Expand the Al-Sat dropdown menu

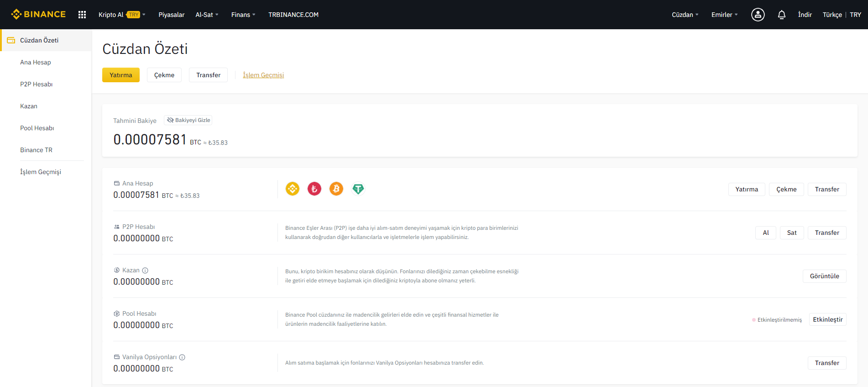point(207,15)
